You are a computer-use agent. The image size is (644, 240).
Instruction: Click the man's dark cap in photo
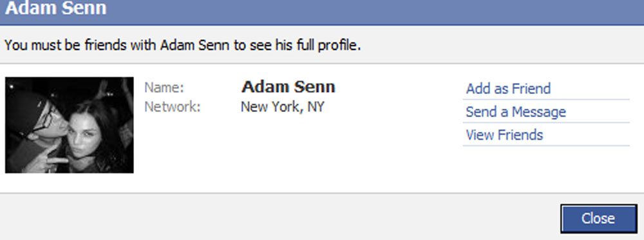pyautogui.click(x=26, y=107)
